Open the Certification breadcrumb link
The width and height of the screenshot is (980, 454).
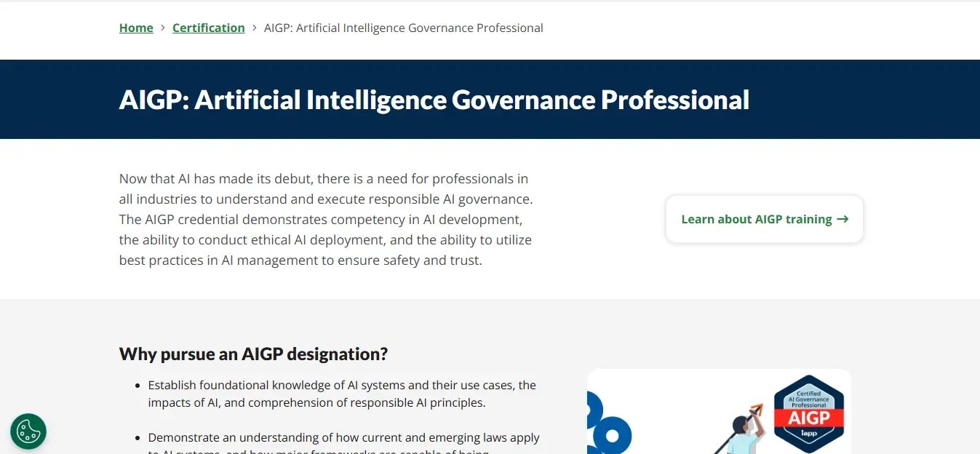(x=209, y=28)
